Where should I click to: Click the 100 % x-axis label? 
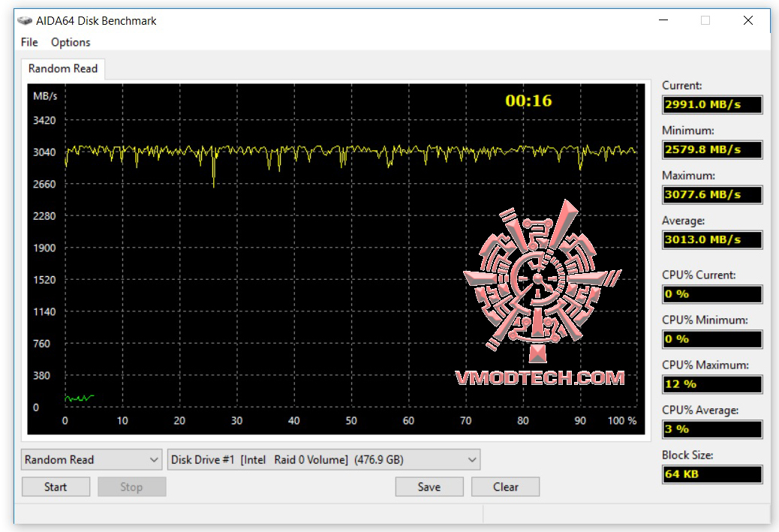622,421
